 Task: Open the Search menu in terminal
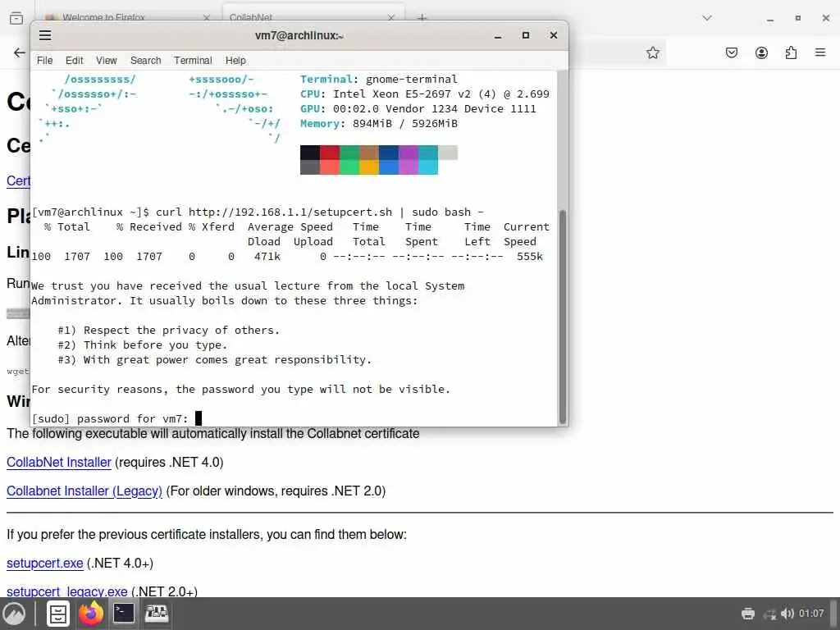click(145, 61)
